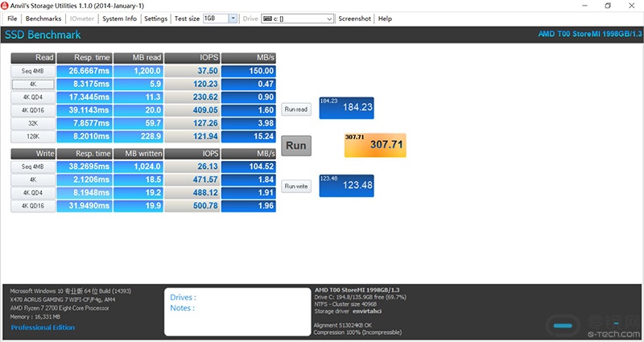Select the write 4K QD4 test button
The image size is (644, 342).
click(x=33, y=193)
